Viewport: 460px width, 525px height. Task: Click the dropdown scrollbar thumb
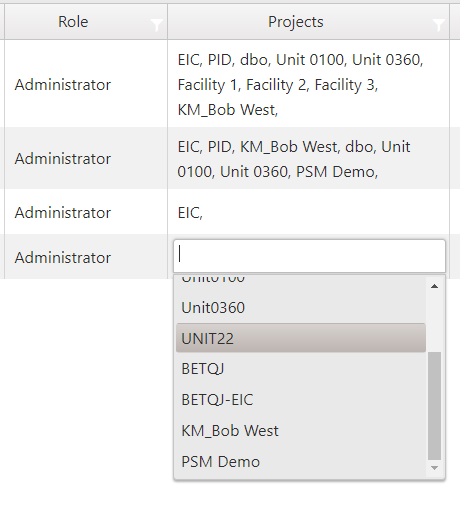tap(435, 406)
